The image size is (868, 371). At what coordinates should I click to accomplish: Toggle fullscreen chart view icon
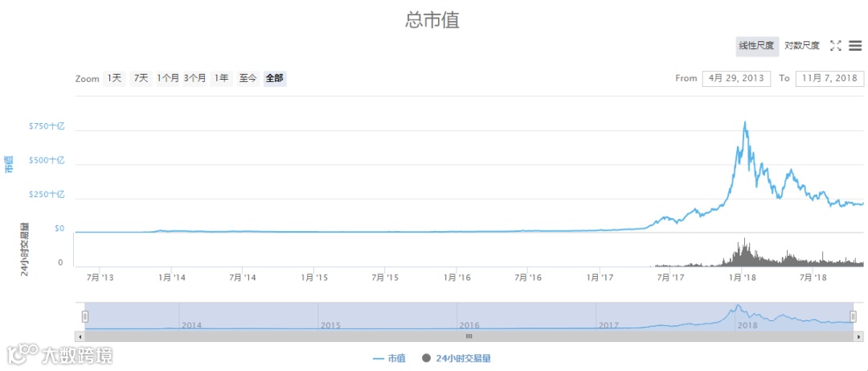pos(836,46)
